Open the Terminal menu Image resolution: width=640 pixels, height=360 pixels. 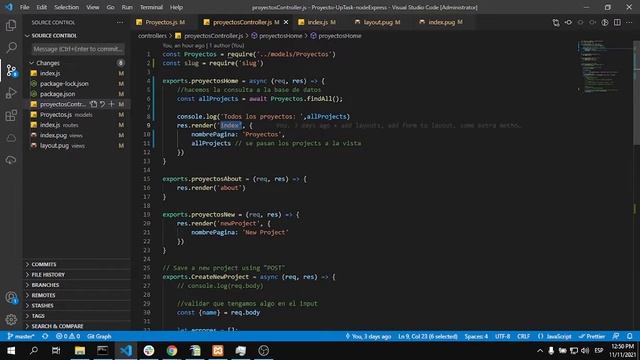click(x=151, y=7)
